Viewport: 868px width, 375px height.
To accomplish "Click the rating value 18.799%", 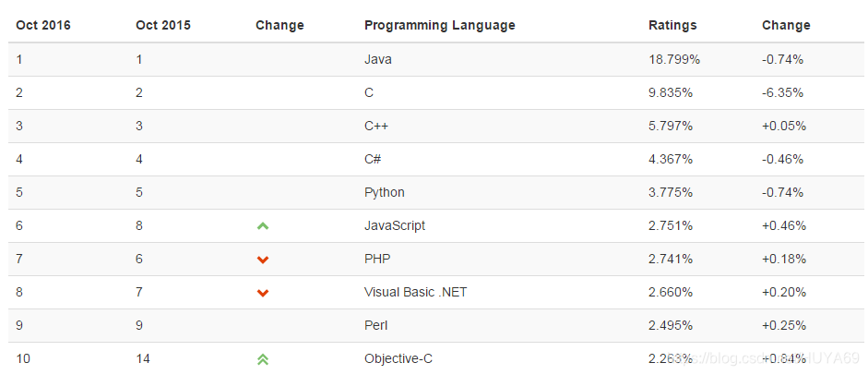I will point(674,59).
